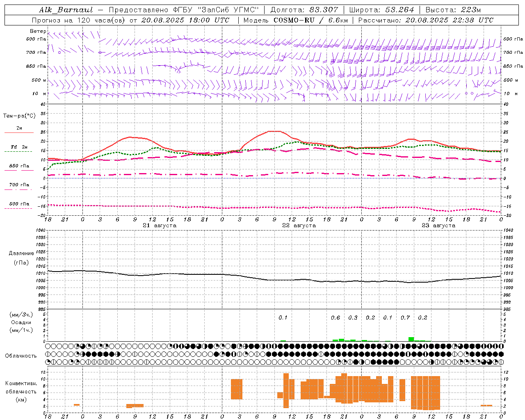This screenshot has width=525, height=420.
Task: Click the 'Td 2м' dew point legend entry
Action: [19, 147]
